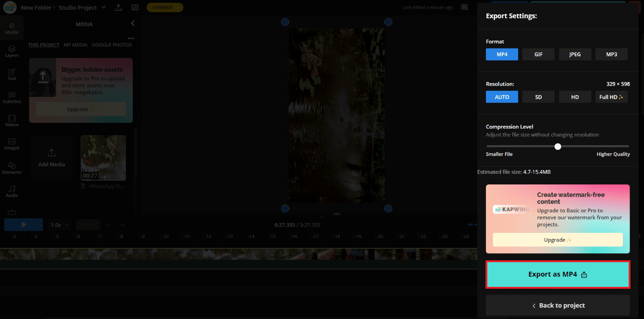Click the Kapwing workspace logo

tap(9, 7)
